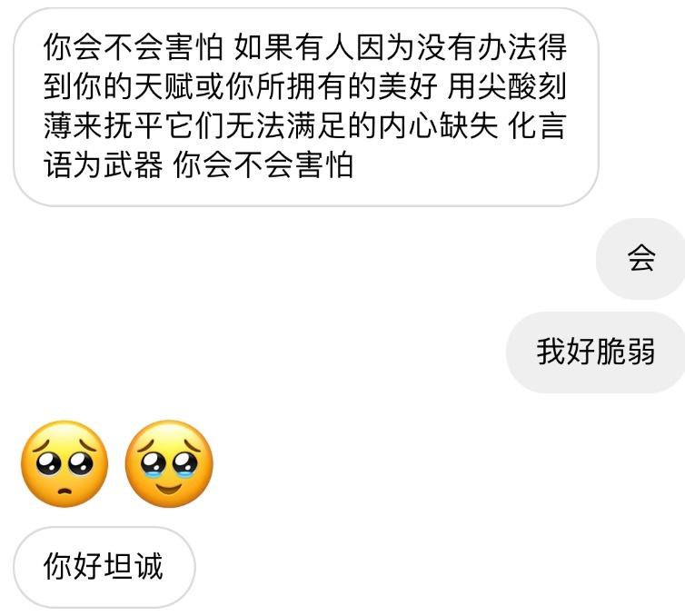685x616 pixels.
Task: Click the line beginning with 到你的天赋
Action: point(305,86)
